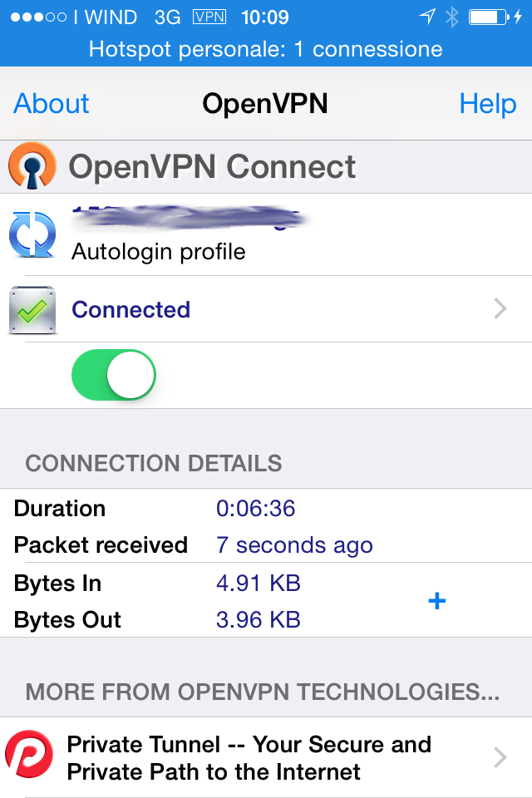Viewport: 532px width, 798px height.
Task: Open the Help page
Action: click(x=488, y=104)
